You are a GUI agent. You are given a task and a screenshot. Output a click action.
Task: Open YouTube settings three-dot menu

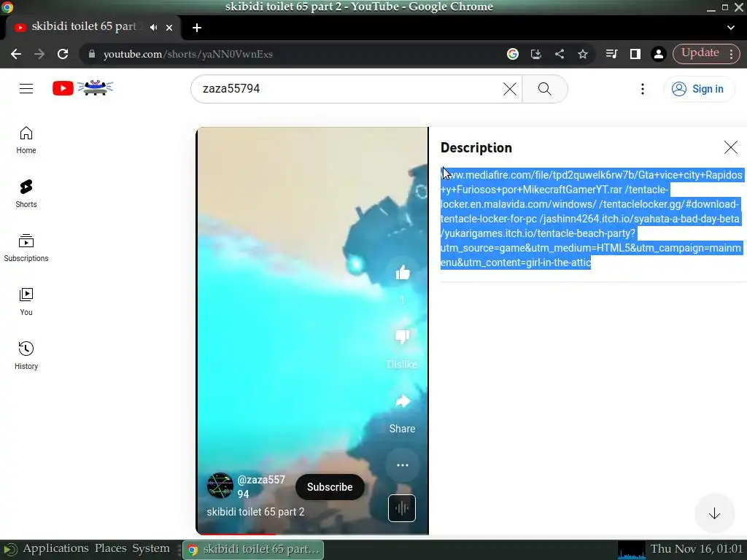[x=642, y=88]
